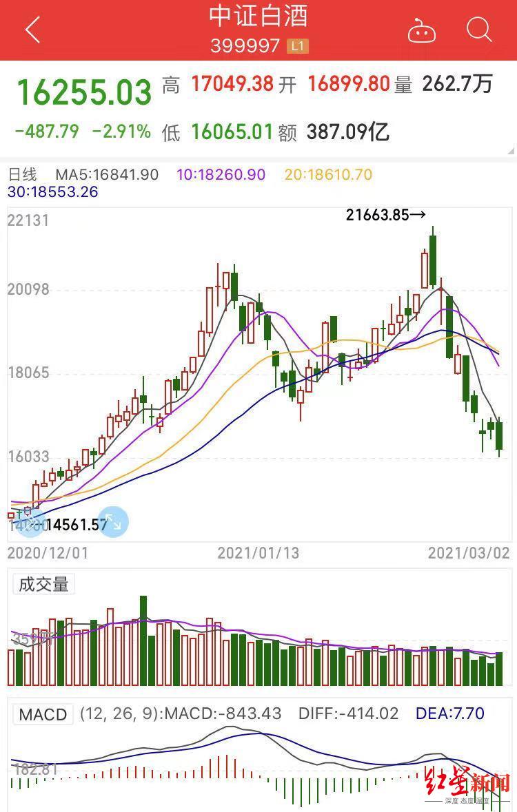
Task: Tap the orange 20-day MA value
Action: point(328,175)
